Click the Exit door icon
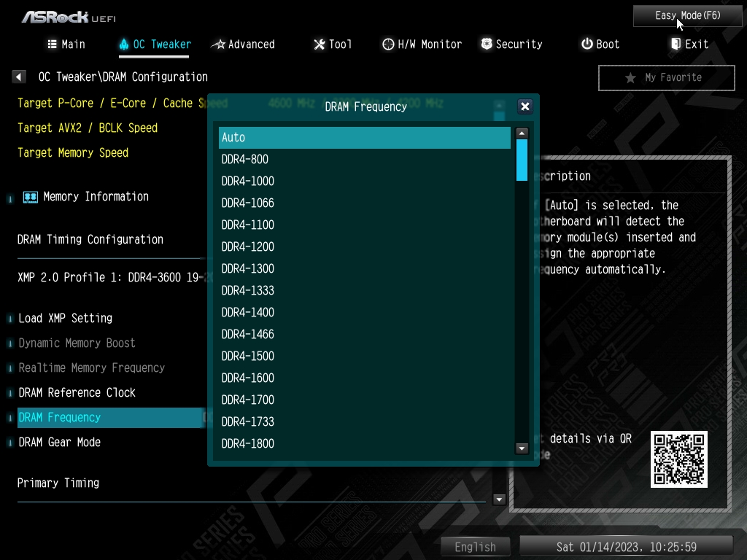747x560 pixels. pos(676,44)
